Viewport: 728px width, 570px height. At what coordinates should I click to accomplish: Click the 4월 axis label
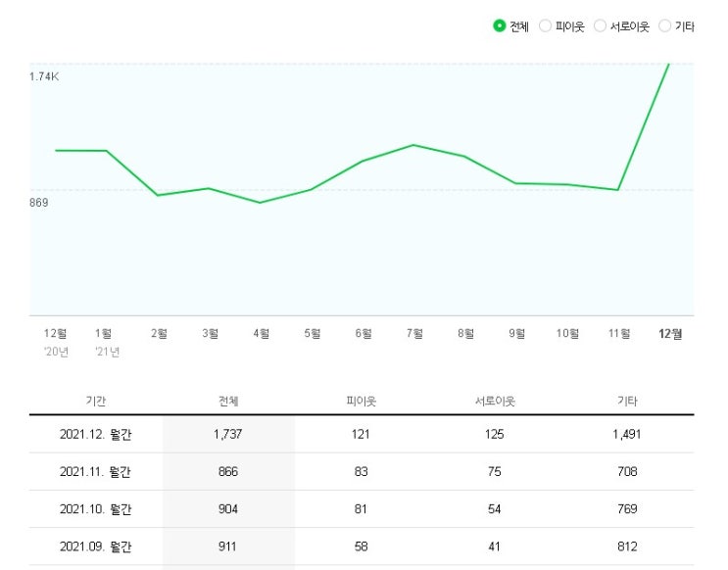tap(261, 333)
